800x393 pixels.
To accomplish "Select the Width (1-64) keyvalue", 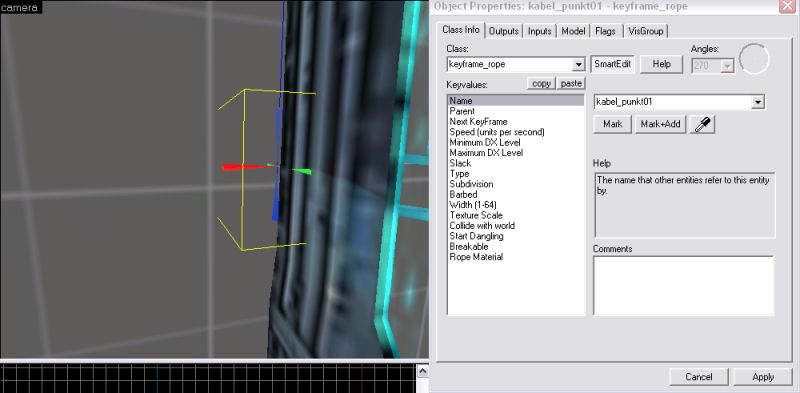I will [515, 205].
